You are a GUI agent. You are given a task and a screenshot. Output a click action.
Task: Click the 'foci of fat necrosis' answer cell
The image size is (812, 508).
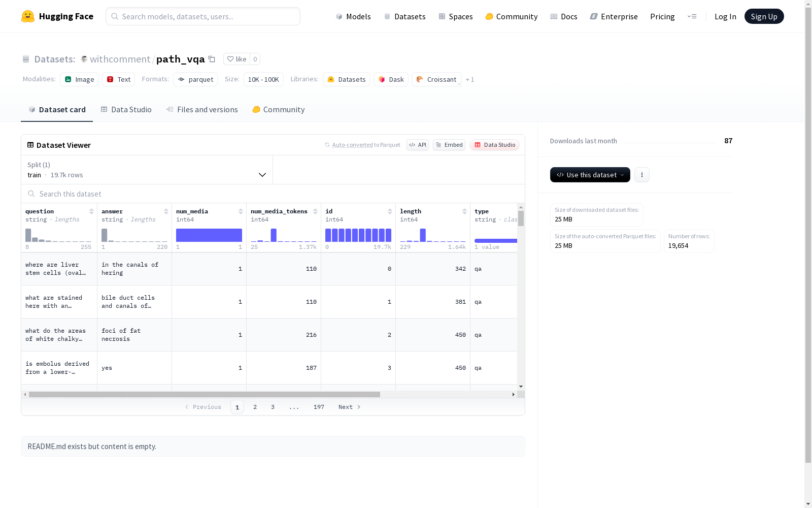click(x=134, y=335)
